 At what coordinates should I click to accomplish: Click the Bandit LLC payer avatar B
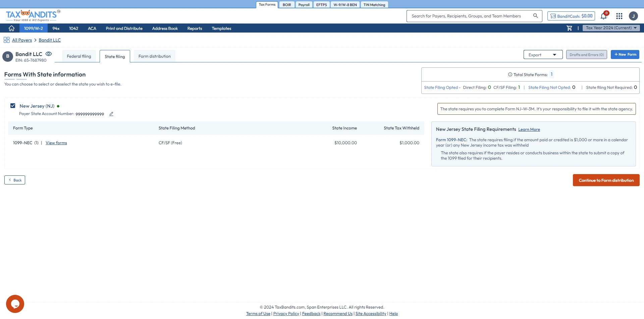8,56
